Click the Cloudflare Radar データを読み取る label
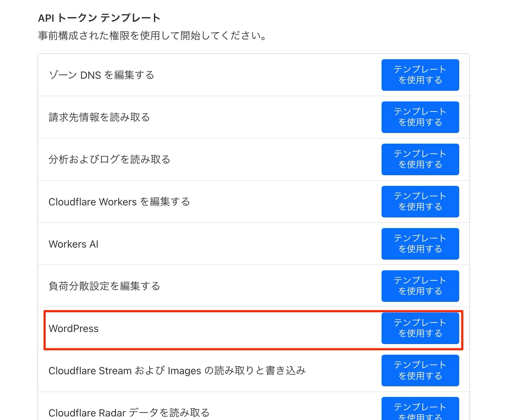This screenshot has width=522, height=420. (x=129, y=413)
